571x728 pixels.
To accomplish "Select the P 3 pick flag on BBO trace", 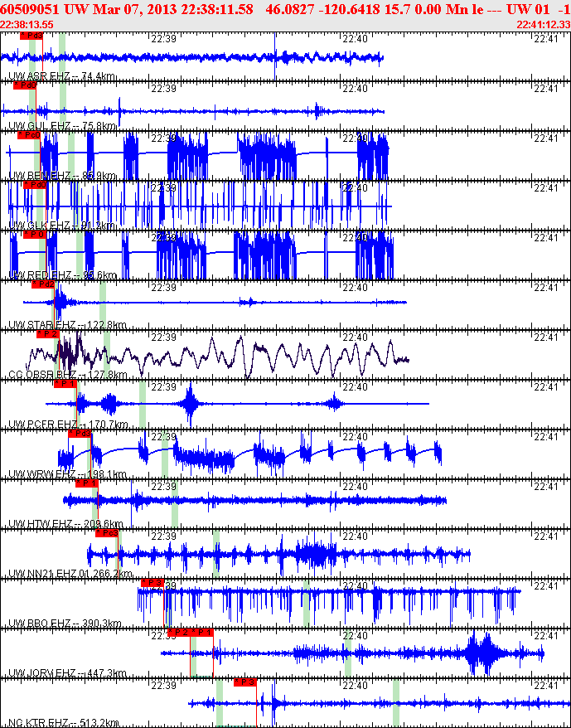I will click(152, 582).
